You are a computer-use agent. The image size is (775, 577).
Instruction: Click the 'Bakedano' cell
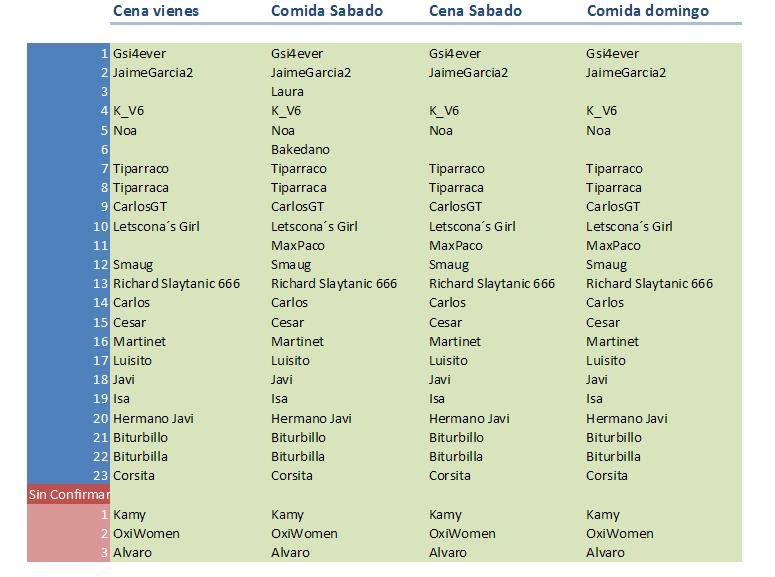[x=300, y=150]
